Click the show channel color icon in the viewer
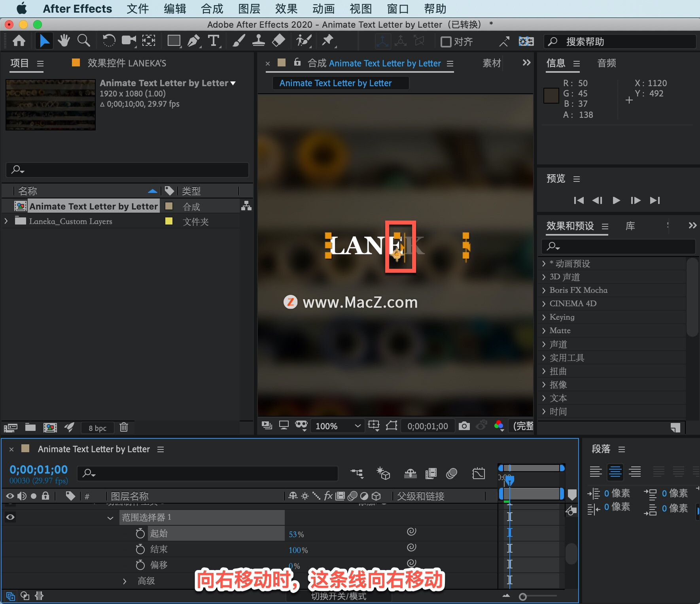The image size is (700, 604). pyautogui.click(x=499, y=426)
